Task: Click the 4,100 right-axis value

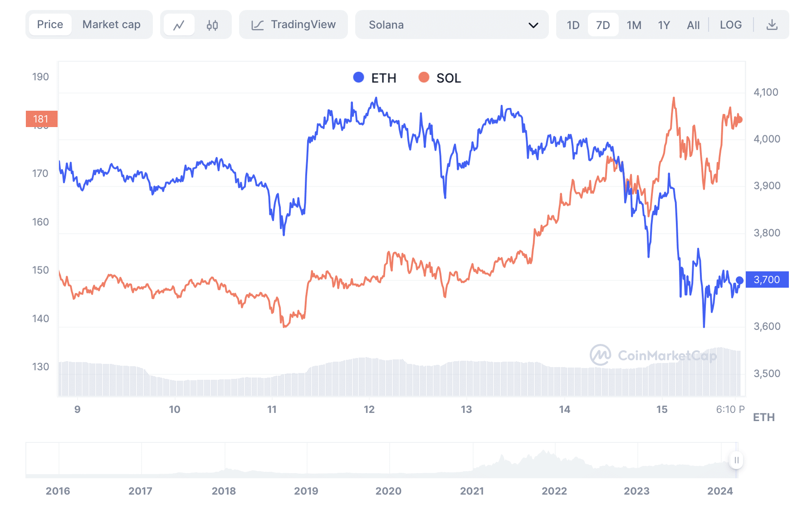Action: click(766, 92)
